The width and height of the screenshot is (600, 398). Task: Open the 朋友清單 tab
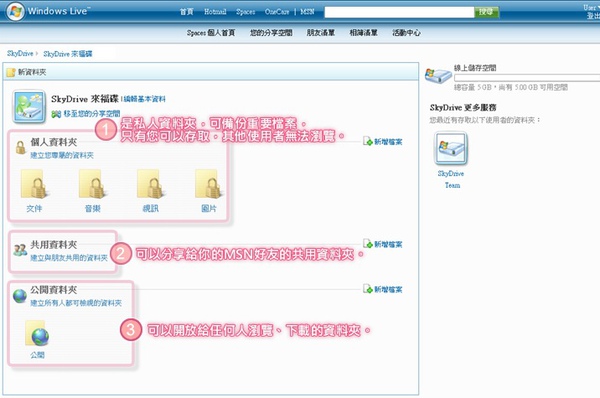(321, 33)
